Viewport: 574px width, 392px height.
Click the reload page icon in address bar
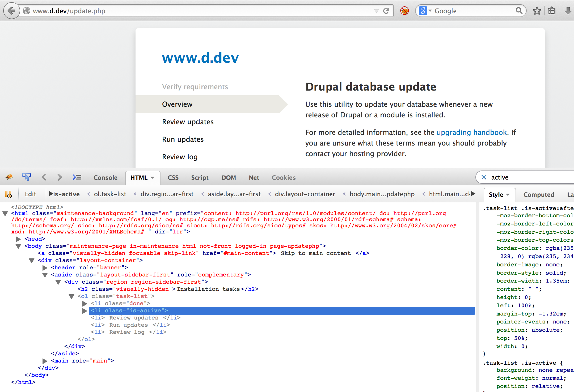[x=386, y=11]
